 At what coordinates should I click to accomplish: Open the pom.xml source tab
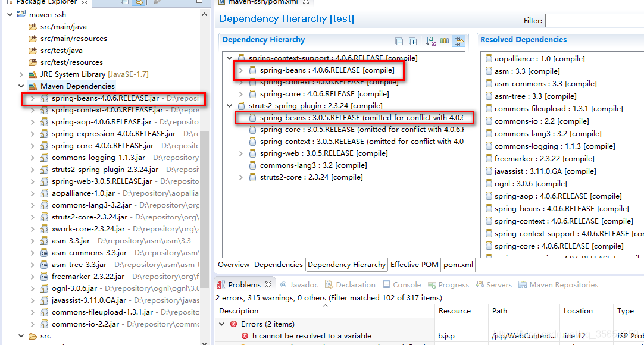click(458, 265)
